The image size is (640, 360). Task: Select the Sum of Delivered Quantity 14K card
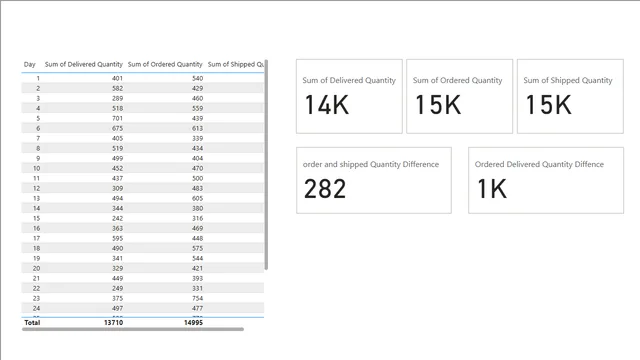(x=349, y=96)
